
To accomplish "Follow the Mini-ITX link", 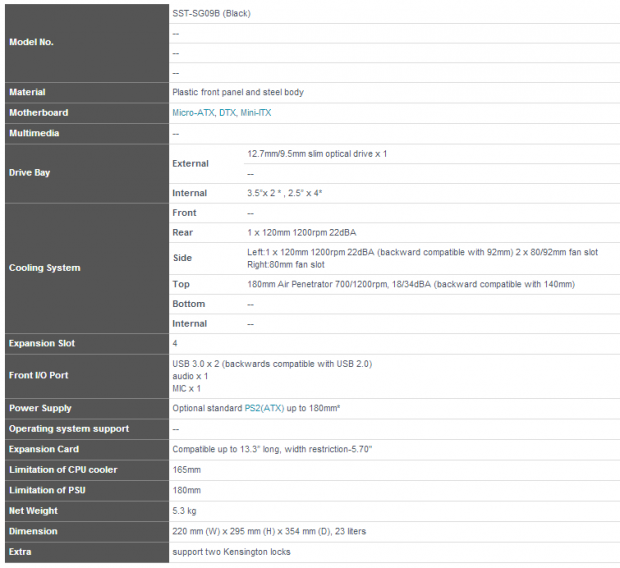I will pos(255,113).
